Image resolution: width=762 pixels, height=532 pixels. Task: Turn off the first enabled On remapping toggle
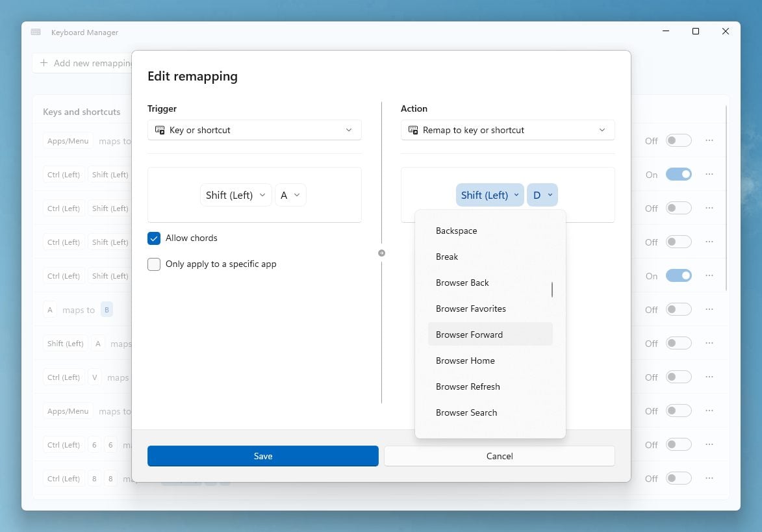678,174
